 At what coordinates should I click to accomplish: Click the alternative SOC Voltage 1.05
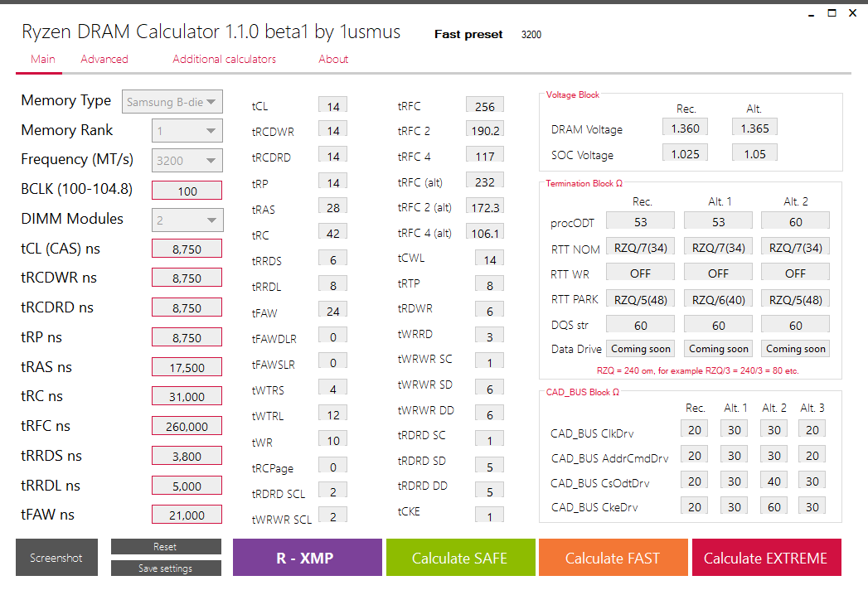pyautogui.click(x=754, y=154)
